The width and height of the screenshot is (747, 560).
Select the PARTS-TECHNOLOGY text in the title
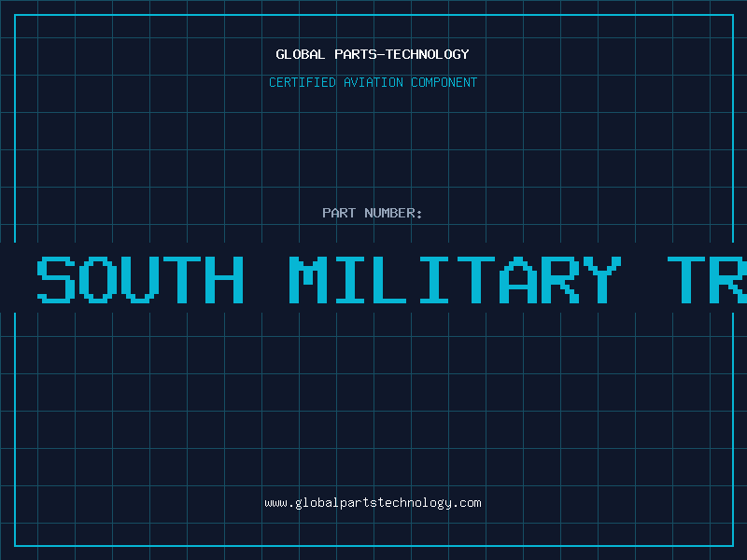402,54
